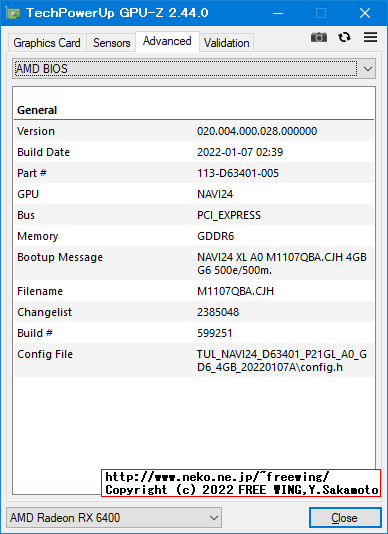388x534 pixels.
Task: Open the AMD Radeon RX 6400 GPU selector
Action: tap(114, 518)
